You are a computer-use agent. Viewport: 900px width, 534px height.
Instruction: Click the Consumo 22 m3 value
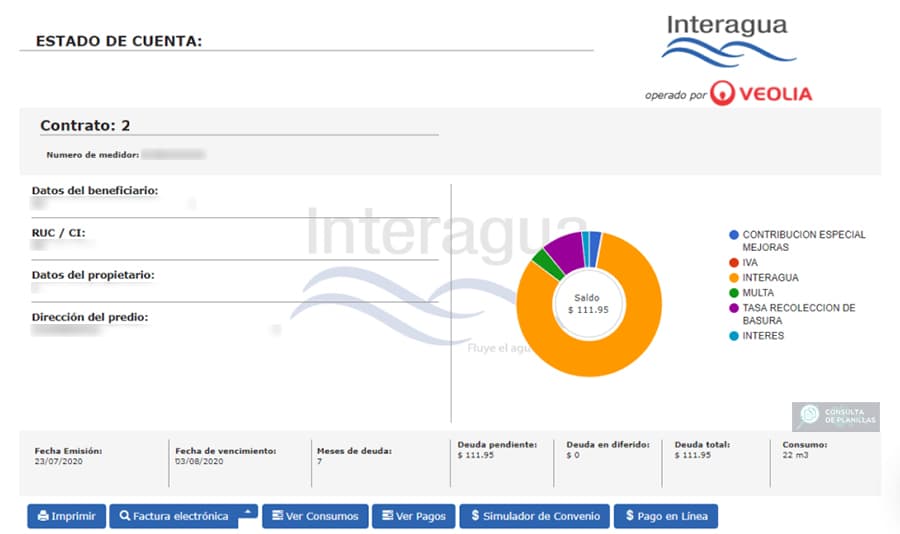pos(795,455)
